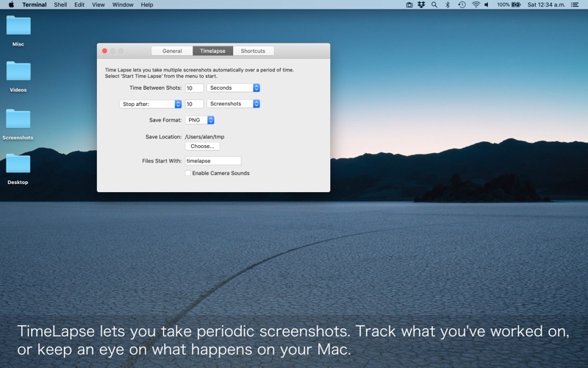
Task: Click the battery status icon
Action: [x=517, y=5]
